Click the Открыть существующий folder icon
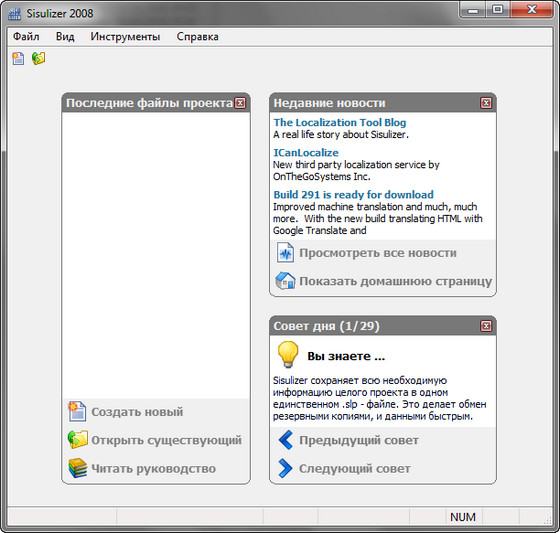Viewport: 560px width, 533px height. click(x=78, y=439)
